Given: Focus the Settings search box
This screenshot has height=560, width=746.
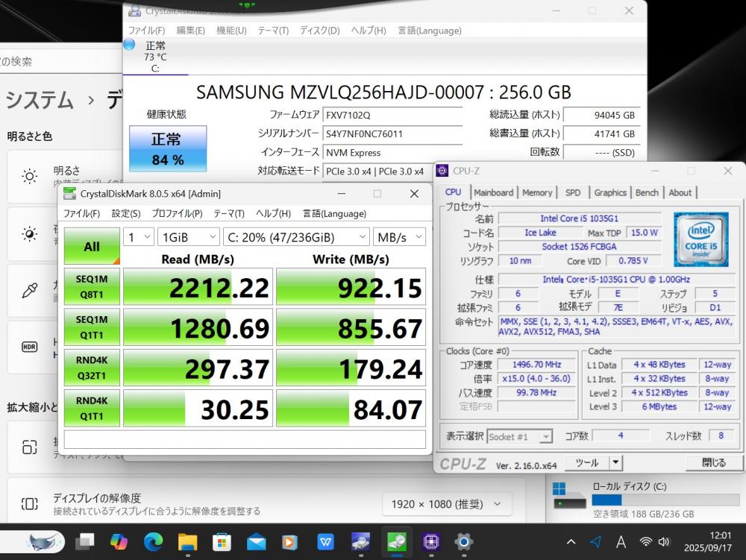Looking at the screenshot, I should (x=61, y=62).
